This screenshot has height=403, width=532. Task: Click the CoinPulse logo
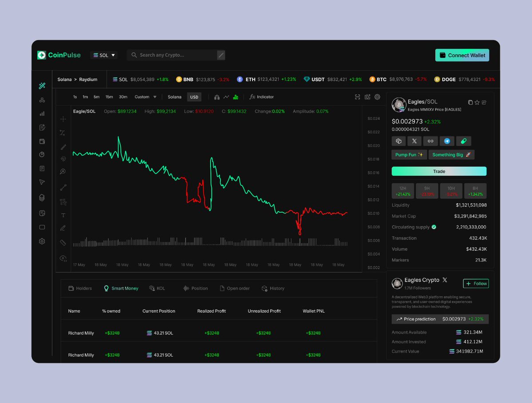[x=59, y=55]
